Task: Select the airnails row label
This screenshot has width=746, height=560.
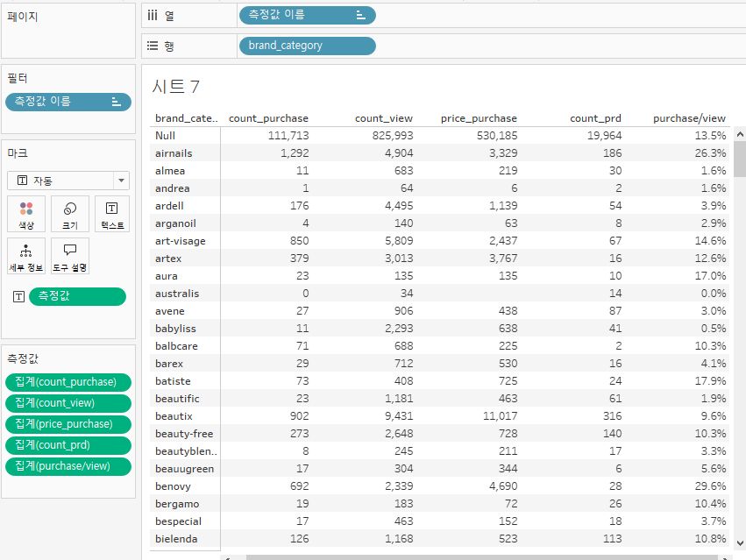Action: coord(174,153)
